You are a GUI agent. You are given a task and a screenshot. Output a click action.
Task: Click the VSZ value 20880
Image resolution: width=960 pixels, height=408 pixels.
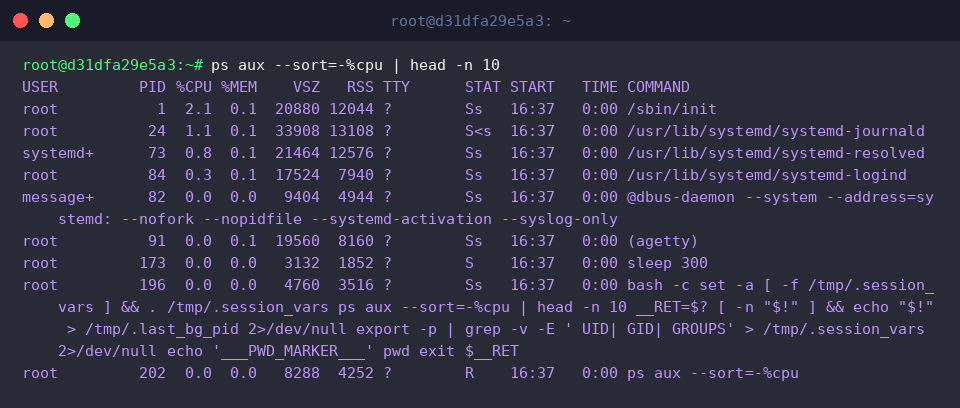coord(297,109)
